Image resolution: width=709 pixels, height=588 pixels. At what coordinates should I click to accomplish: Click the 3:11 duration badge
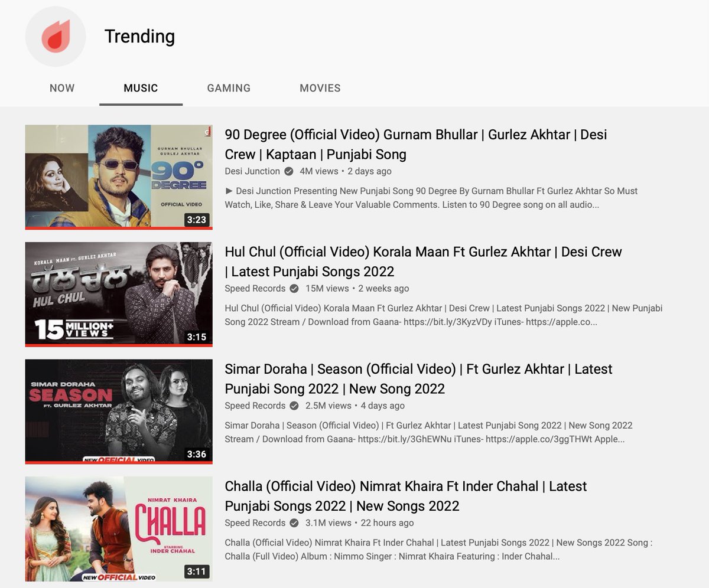pos(197,571)
